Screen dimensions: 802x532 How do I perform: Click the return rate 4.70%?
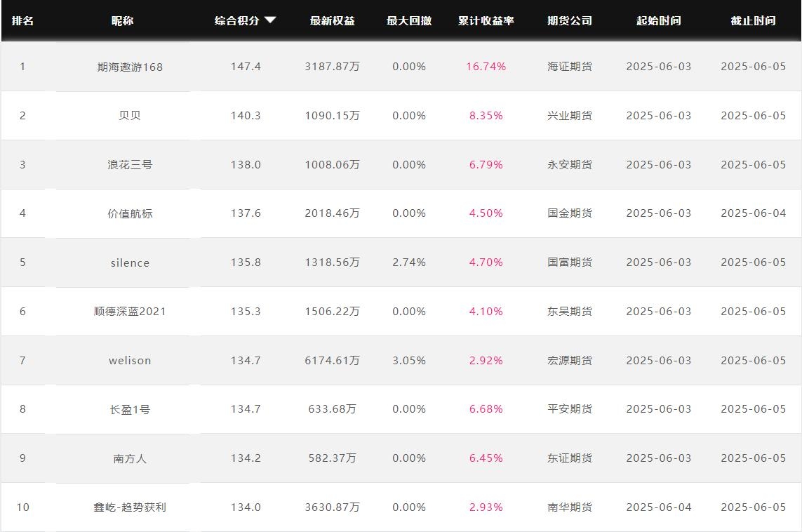tap(486, 262)
